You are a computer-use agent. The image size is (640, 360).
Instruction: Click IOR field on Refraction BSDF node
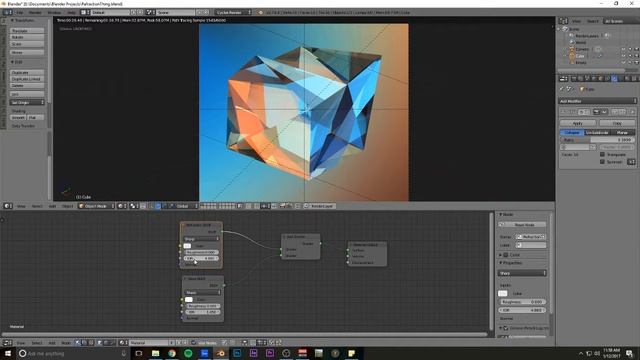(x=202, y=258)
